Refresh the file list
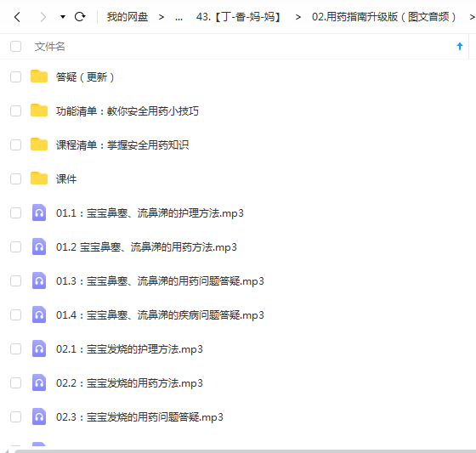The width and height of the screenshot is (476, 453). tap(80, 16)
